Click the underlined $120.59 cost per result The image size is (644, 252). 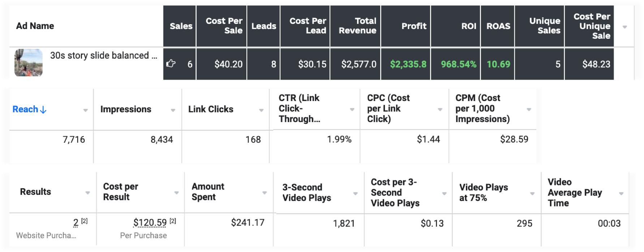150,223
